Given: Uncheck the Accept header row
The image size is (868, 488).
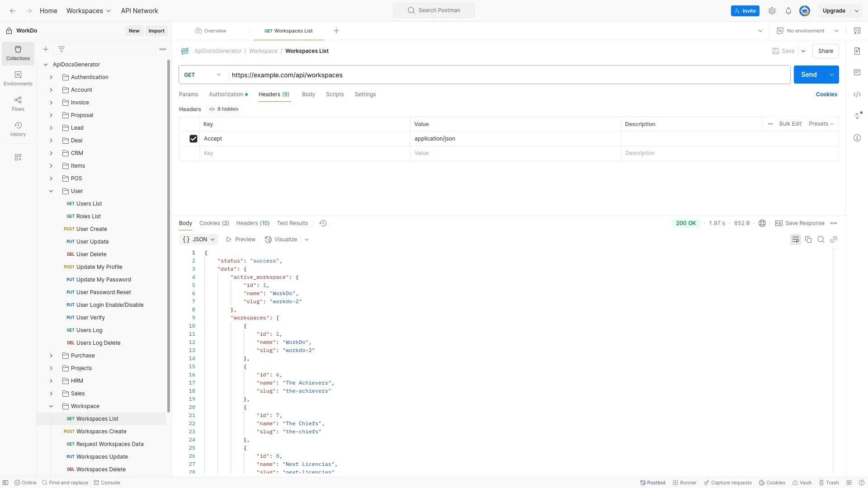Looking at the screenshot, I should pos(193,139).
